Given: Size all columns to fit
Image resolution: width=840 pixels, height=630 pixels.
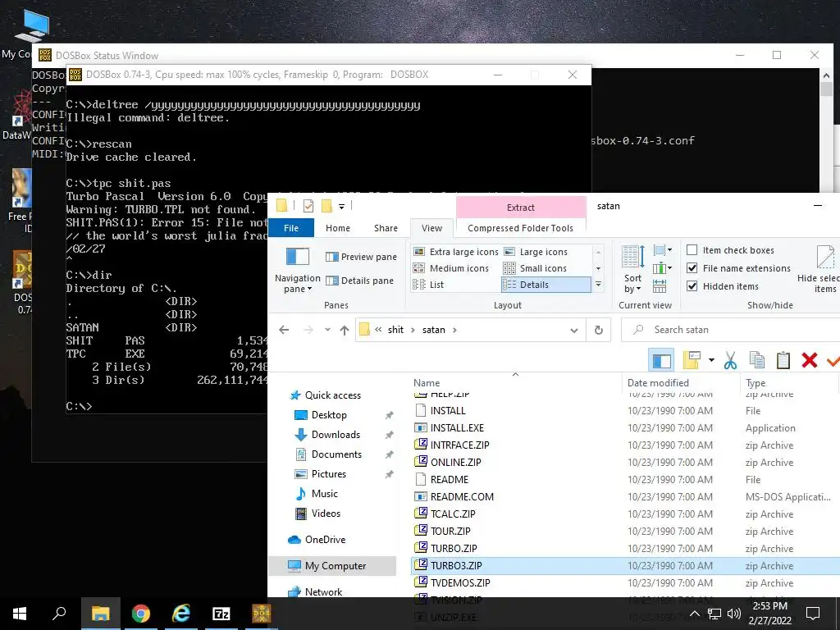Looking at the screenshot, I should [660, 286].
